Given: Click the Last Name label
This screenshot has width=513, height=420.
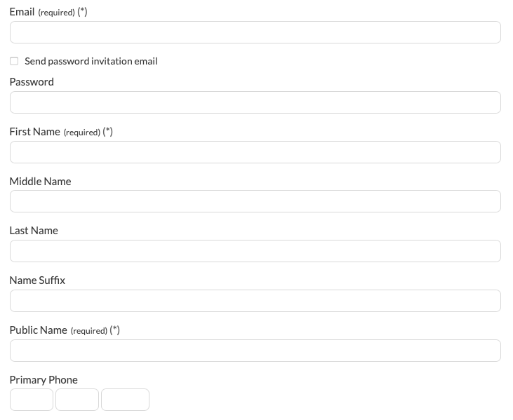Looking at the screenshot, I should click(x=34, y=231).
